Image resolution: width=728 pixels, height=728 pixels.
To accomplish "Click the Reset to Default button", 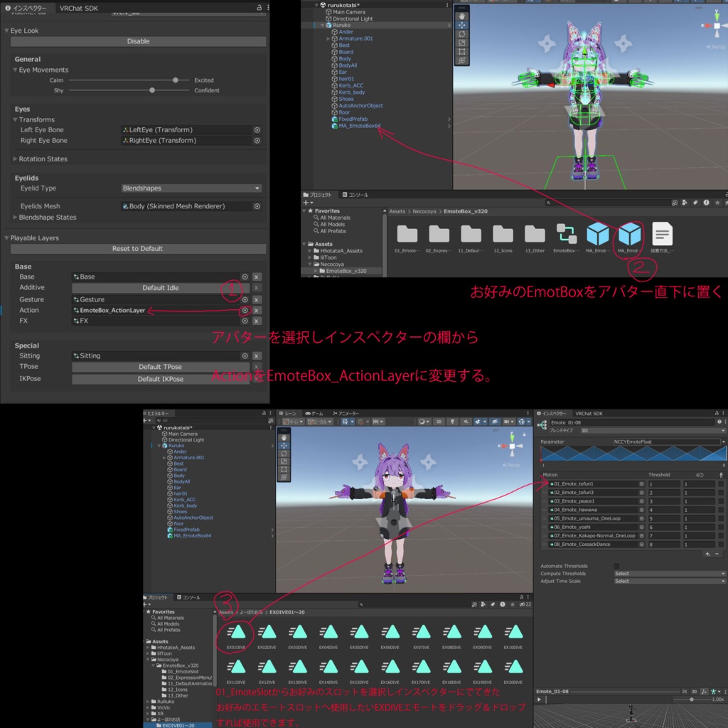I will tap(137, 248).
